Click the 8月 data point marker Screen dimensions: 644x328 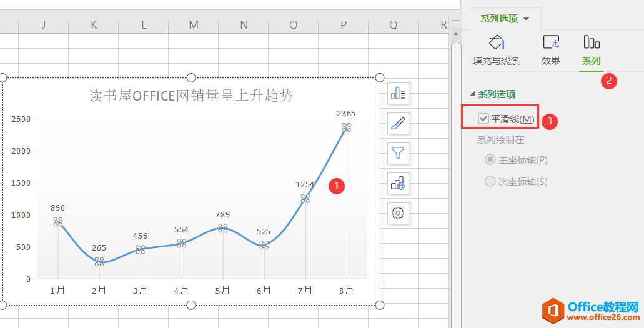347,127
